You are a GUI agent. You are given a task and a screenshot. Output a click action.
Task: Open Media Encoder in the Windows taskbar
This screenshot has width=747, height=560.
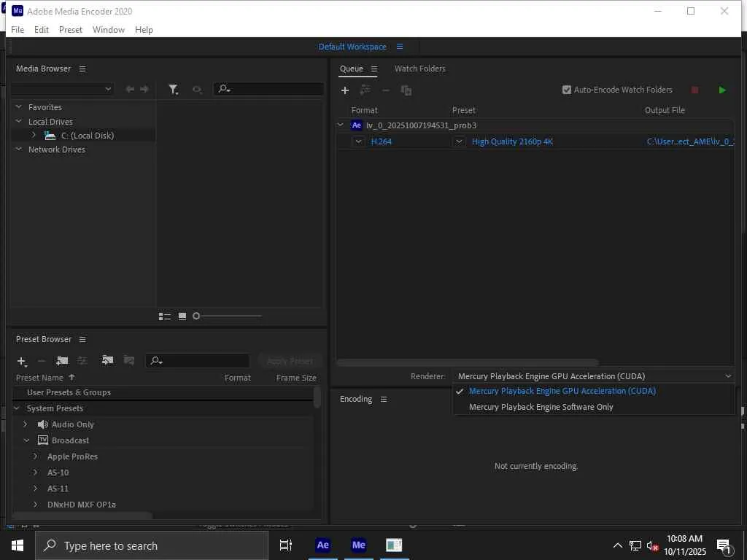pyautogui.click(x=359, y=545)
